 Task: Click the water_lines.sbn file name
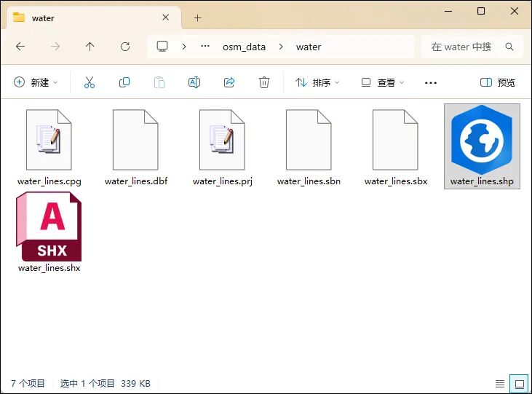pyautogui.click(x=309, y=181)
